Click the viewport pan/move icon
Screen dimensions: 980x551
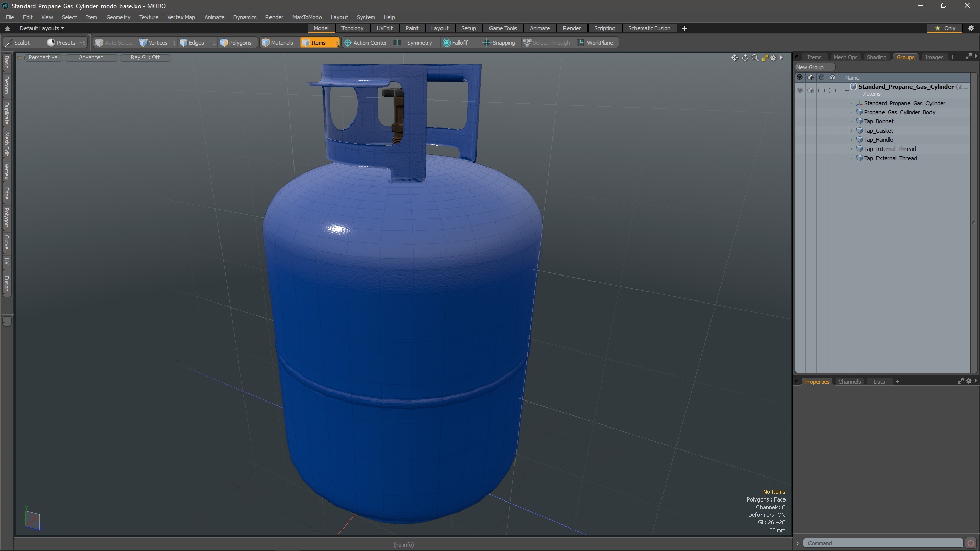[734, 58]
